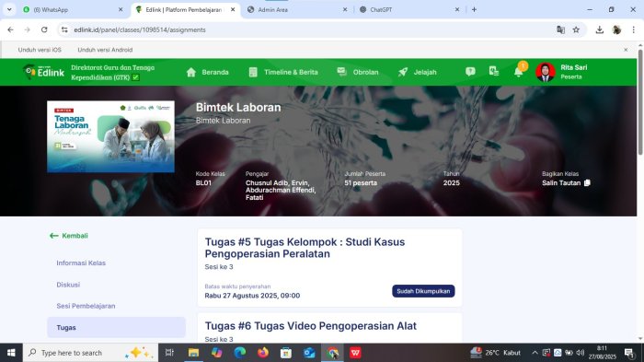Click the Chusnul Adib instructor names text
Viewport: 644px width, 362px height.
pyautogui.click(x=281, y=190)
